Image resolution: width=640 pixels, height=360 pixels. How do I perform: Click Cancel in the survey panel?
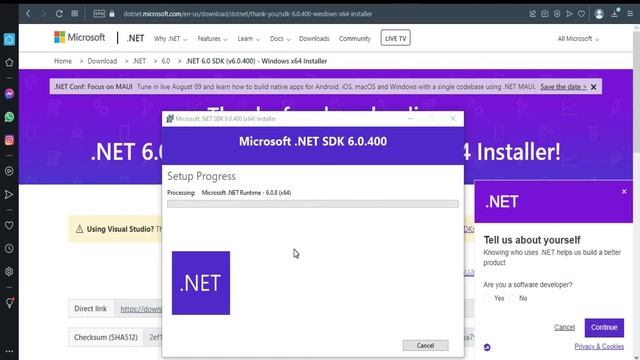[x=564, y=327]
